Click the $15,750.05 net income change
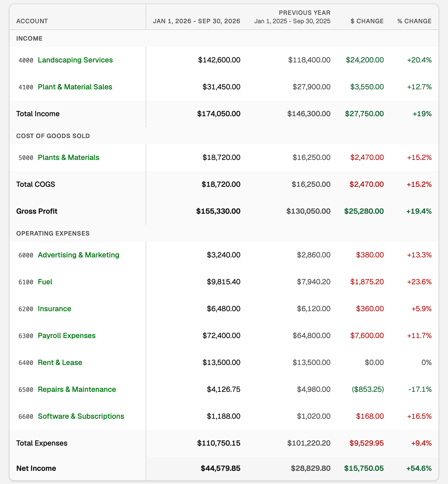Image resolution: width=448 pixels, height=484 pixels. 364,468
